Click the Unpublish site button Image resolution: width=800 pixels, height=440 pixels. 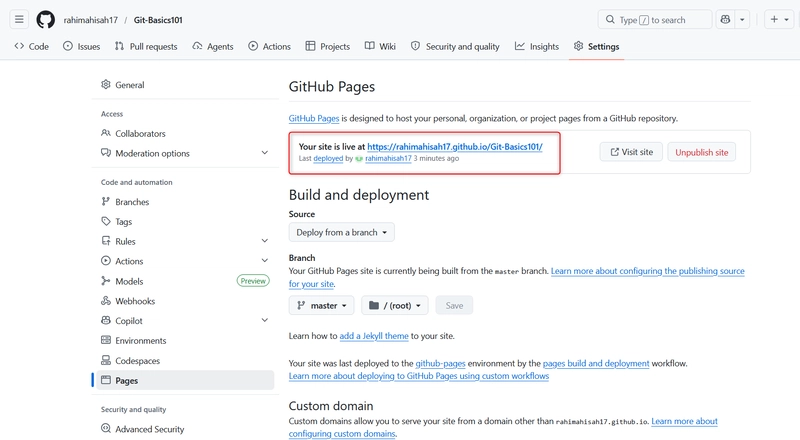tap(702, 152)
